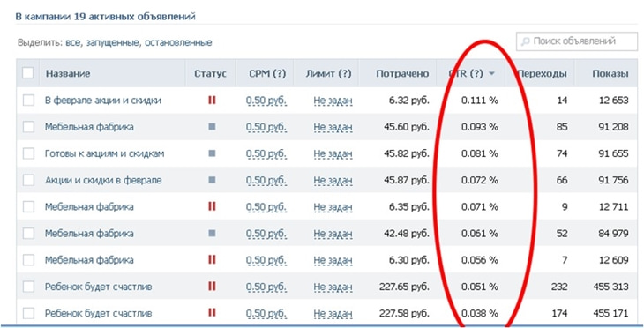Open 'Мебельная фабрика' with 0.056 % CTR
Image resolution: width=644 pixels, height=328 pixels.
pyautogui.click(x=89, y=260)
